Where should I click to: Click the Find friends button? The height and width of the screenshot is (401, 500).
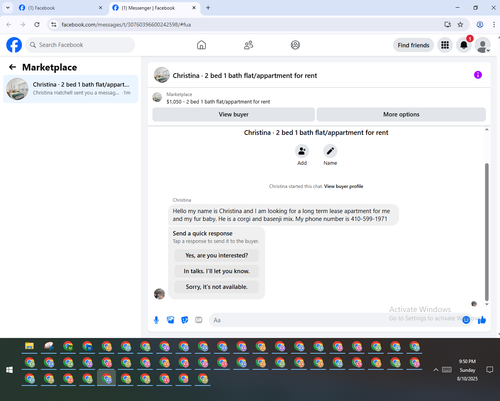[x=413, y=45]
